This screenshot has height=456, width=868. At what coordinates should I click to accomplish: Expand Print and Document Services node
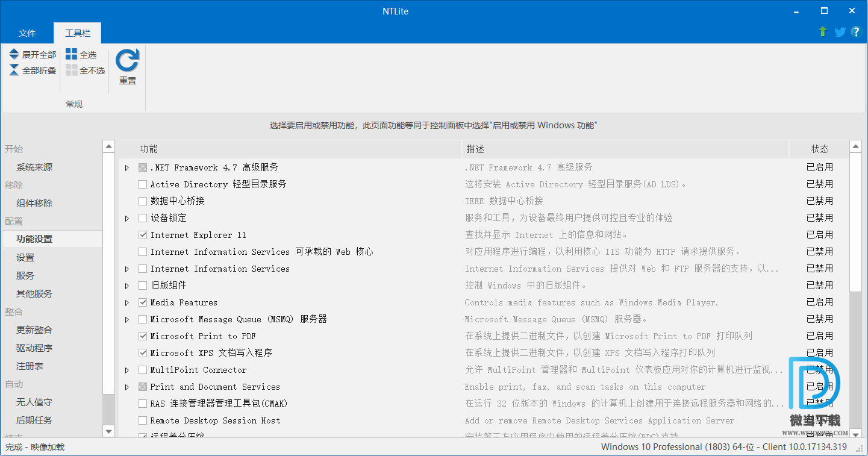(x=127, y=387)
